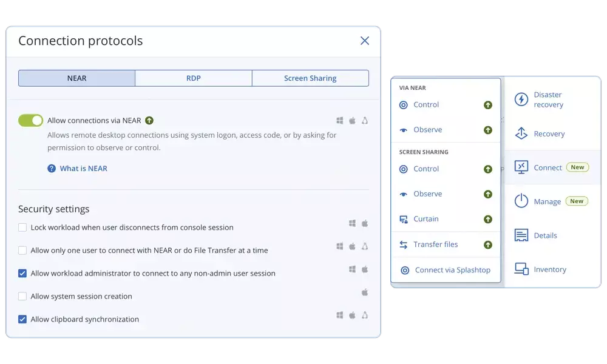Switch to the Screen Sharing tab
Image resolution: width=607 pixels, height=364 pixels.
tap(310, 78)
